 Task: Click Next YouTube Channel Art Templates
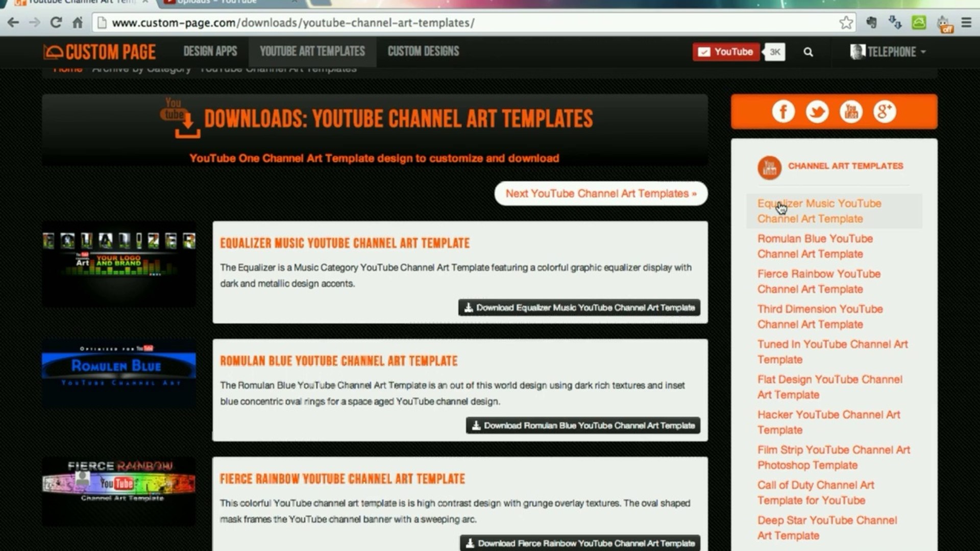coord(601,194)
